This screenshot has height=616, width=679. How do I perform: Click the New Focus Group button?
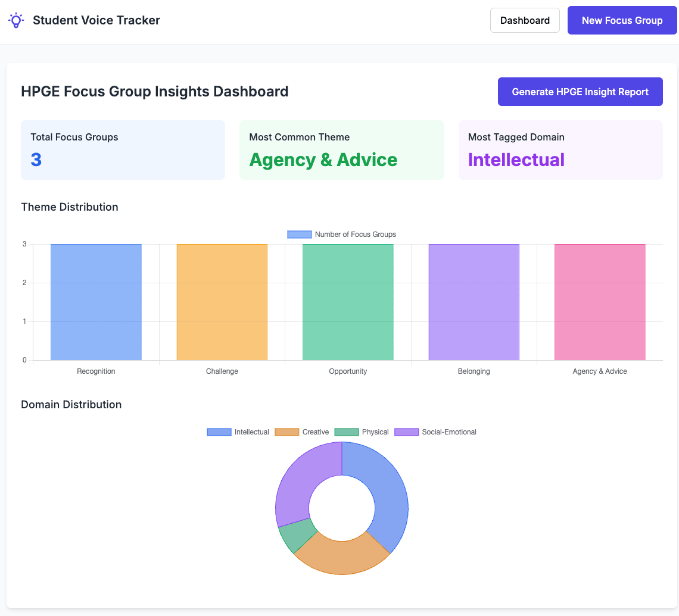(x=622, y=20)
